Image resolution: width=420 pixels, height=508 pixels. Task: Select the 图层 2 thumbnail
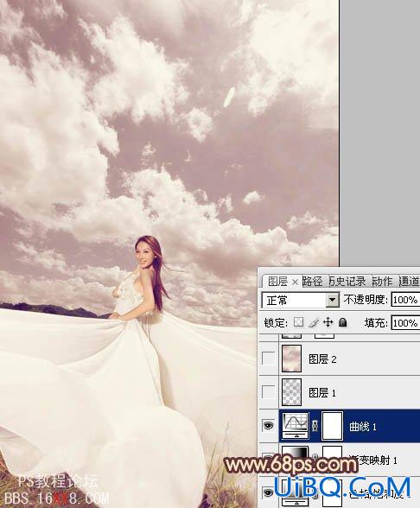(292, 359)
